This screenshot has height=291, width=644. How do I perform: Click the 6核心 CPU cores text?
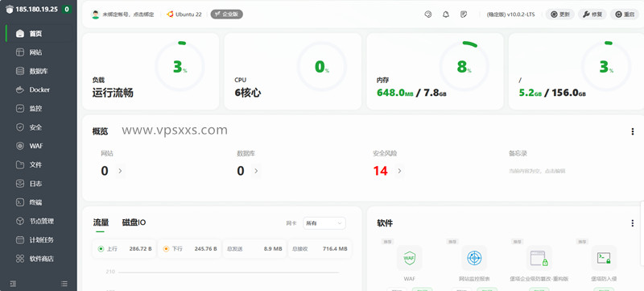click(248, 93)
